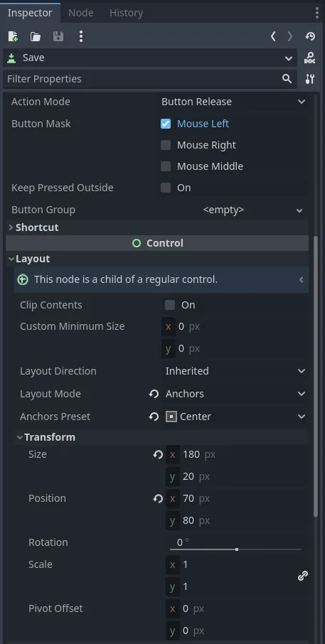Toggle the Keep Pressed Outside checkbox
Viewport: 325px width, 644px height.
(x=166, y=188)
